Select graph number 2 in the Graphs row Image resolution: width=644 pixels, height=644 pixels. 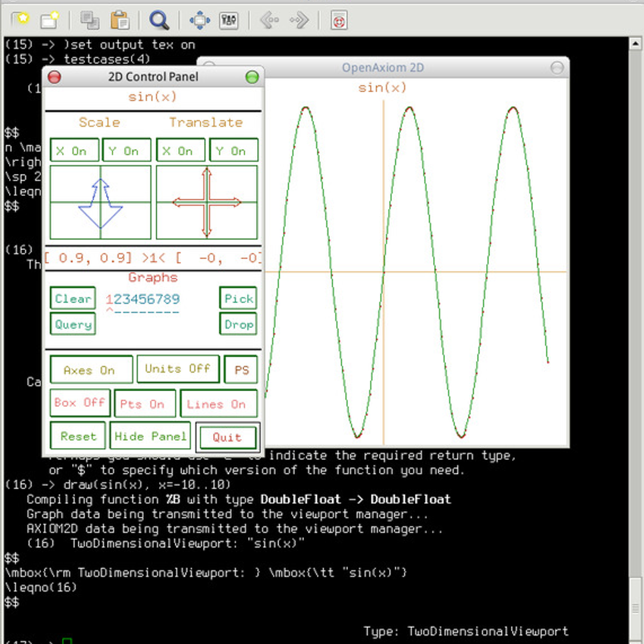point(117,299)
